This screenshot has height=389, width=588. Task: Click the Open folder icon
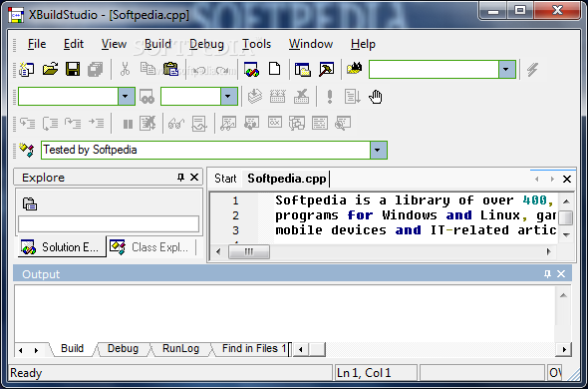[50, 70]
